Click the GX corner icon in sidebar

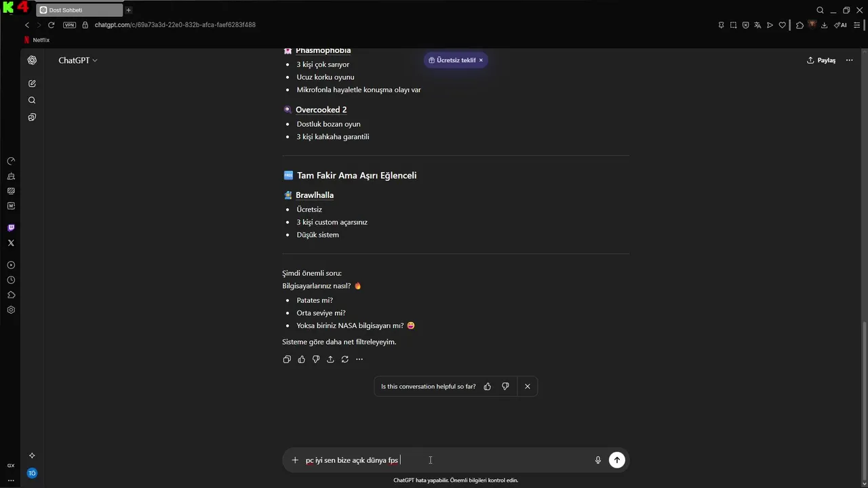[11, 466]
